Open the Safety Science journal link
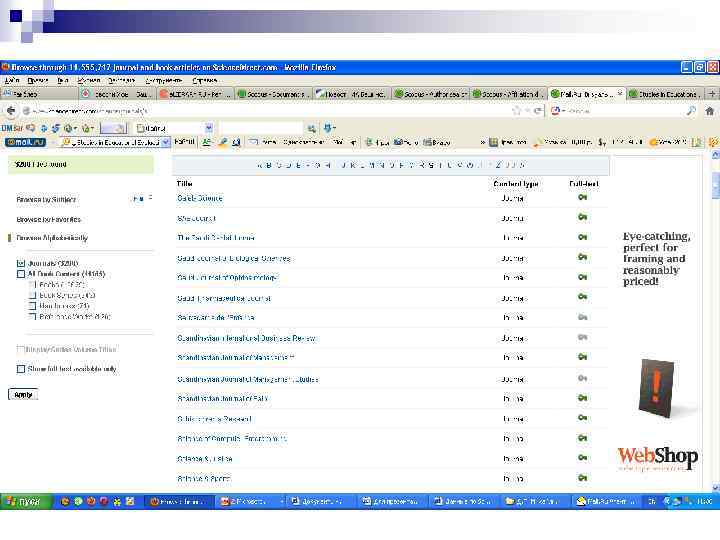The height and width of the screenshot is (540, 720). click(200, 198)
